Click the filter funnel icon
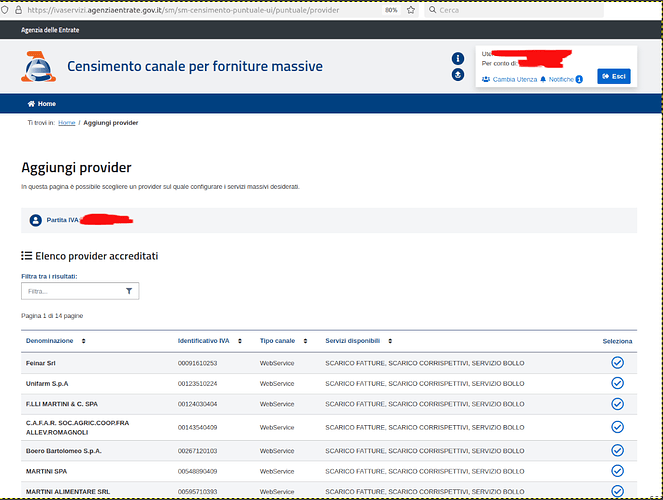 click(129, 291)
